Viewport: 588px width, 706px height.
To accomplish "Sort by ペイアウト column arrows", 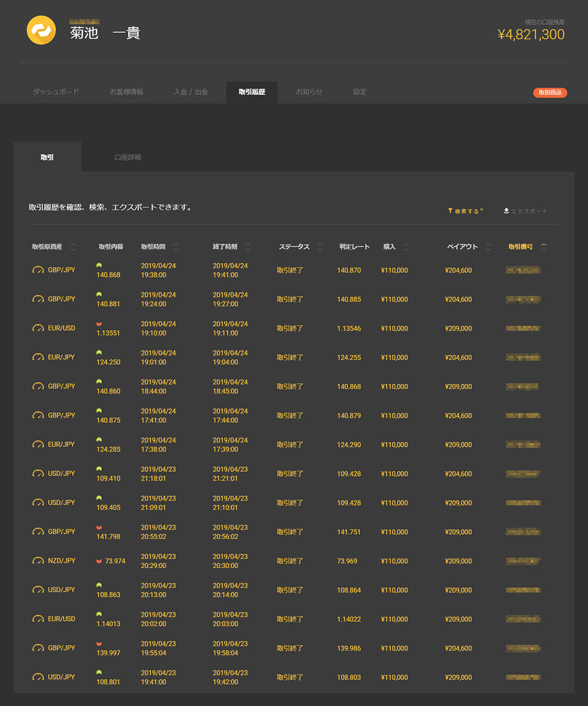I will (x=488, y=247).
